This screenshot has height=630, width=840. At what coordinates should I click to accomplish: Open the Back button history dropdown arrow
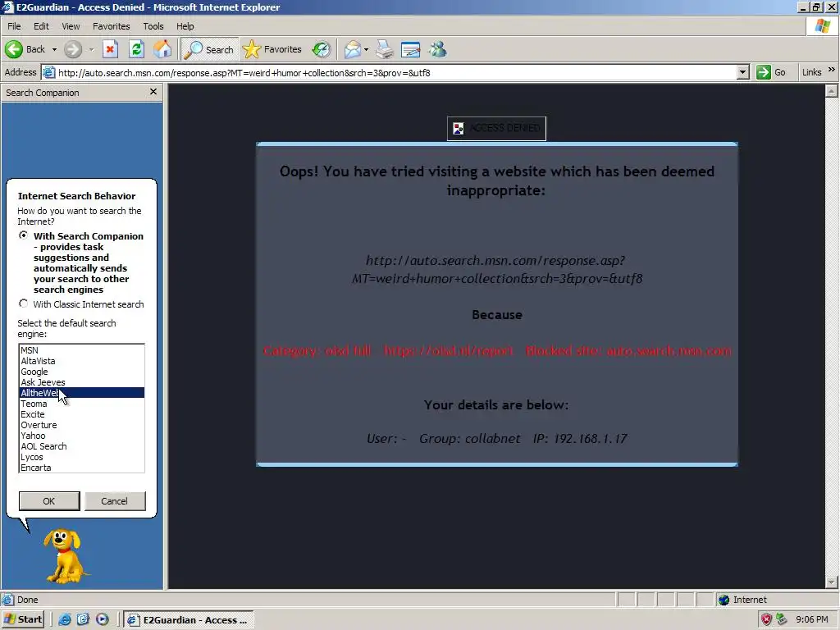[54, 49]
